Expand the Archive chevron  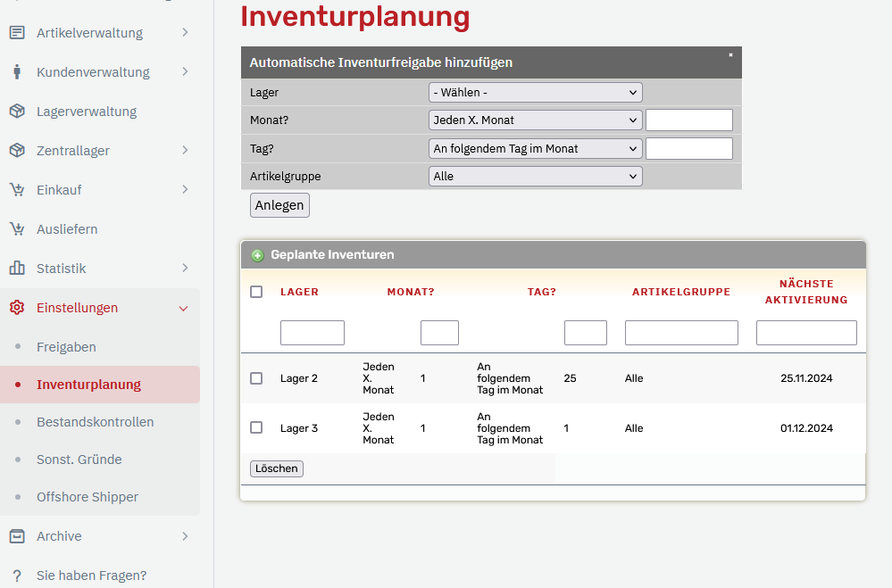pyautogui.click(x=185, y=536)
